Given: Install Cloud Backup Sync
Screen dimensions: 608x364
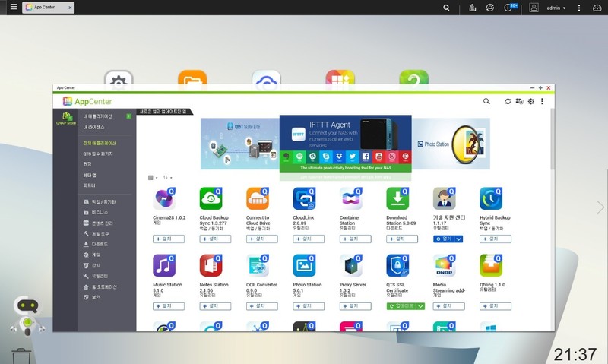Looking at the screenshot, I should pos(215,239).
